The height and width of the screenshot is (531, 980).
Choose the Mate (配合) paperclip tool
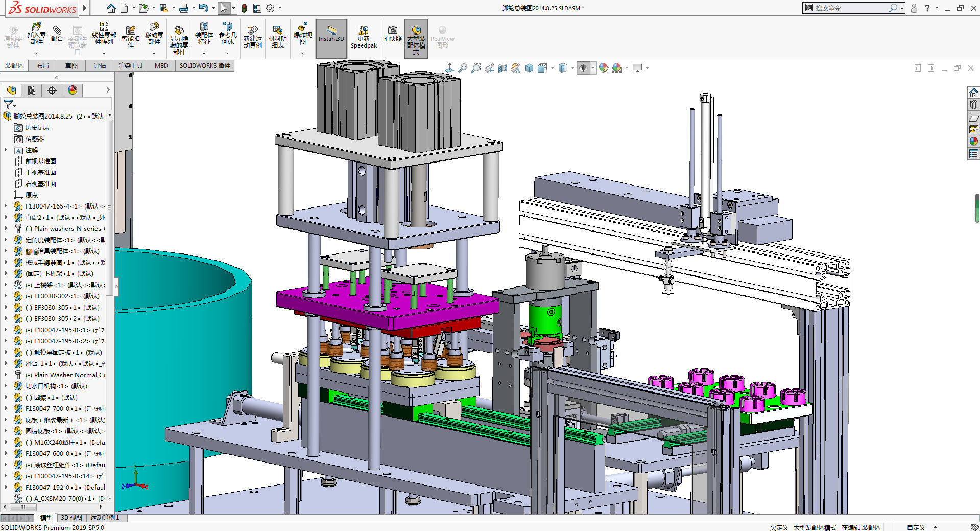[x=57, y=34]
